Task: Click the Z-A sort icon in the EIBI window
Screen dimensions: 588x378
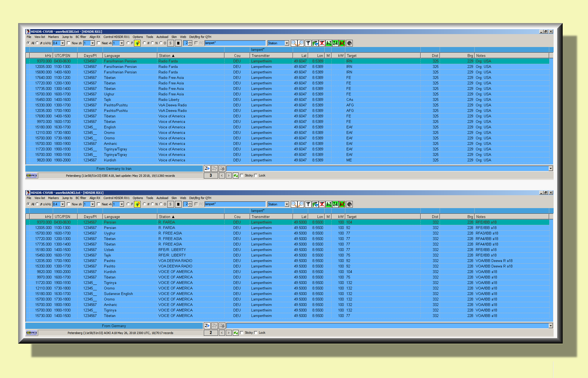Action: pyautogui.click(x=335, y=43)
